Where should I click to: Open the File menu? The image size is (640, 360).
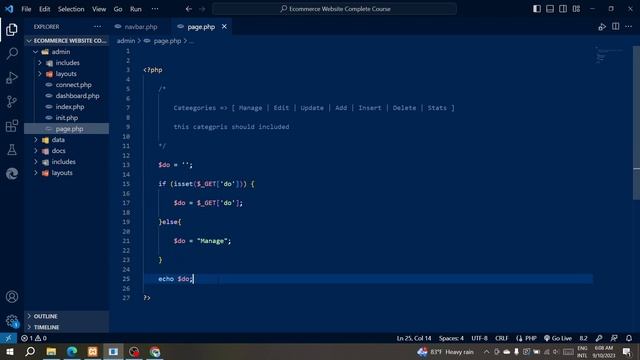[26, 9]
